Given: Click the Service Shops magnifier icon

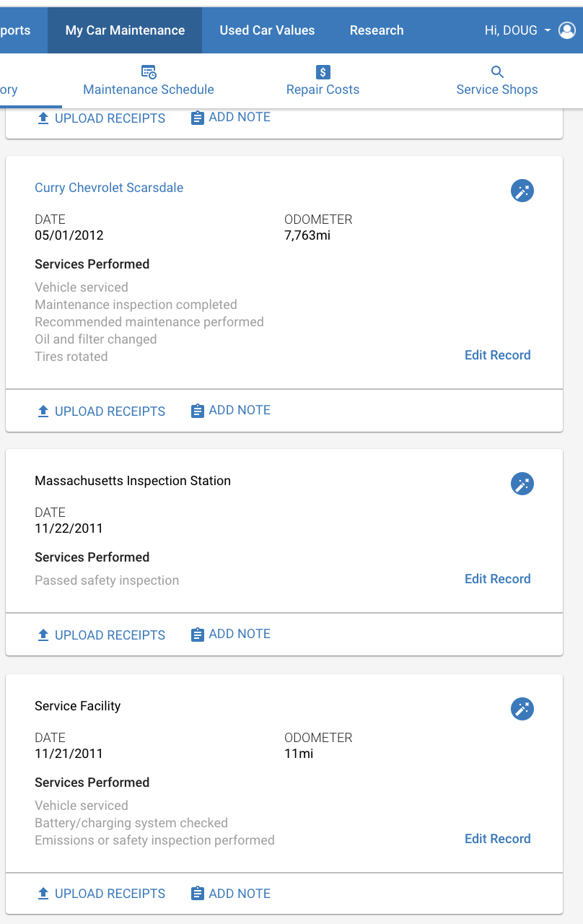Looking at the screenshot, I should [497, 71].
